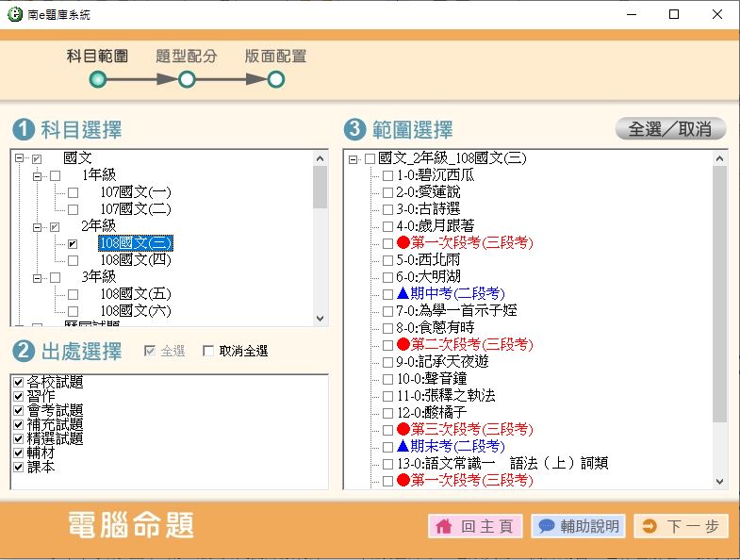
Task: Select 107國文(一) in subject tree
Action: pyautogui.click(x=135, y=192)
